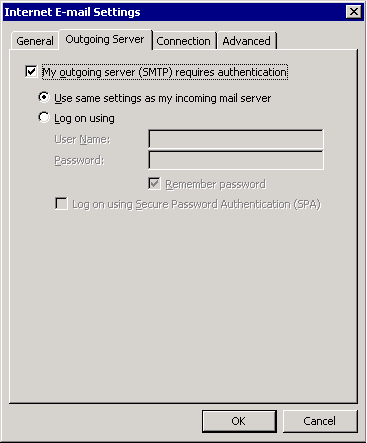Click the 'User Name:' label text
This screenshot has width=367, height=443.
[x=82, y=139]
